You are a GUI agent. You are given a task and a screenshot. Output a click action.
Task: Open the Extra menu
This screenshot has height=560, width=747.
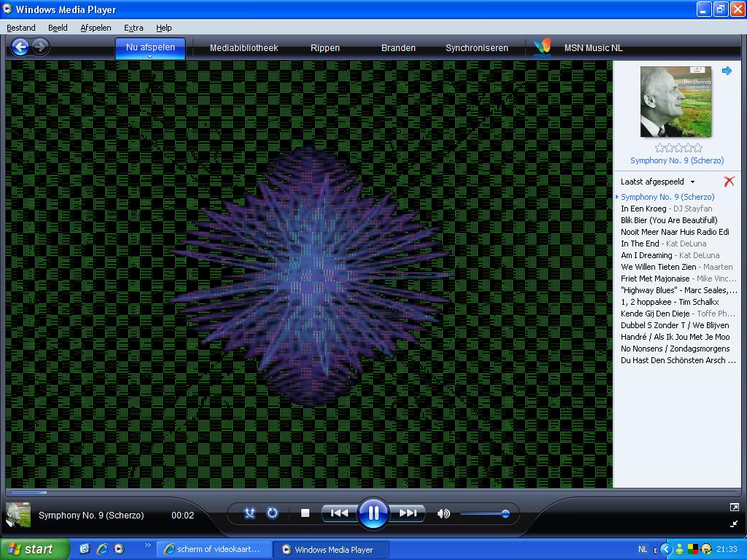pos(133,28)
